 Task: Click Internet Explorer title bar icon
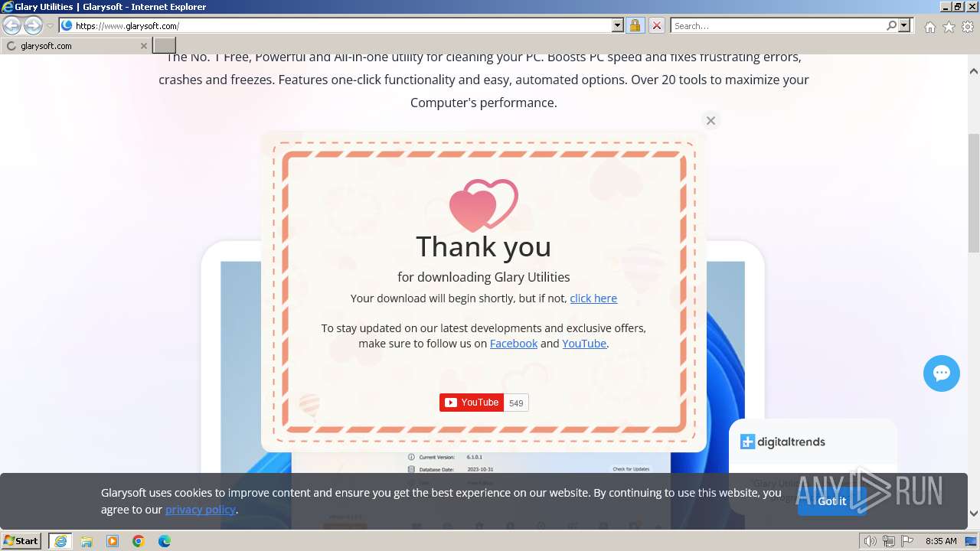7,7
